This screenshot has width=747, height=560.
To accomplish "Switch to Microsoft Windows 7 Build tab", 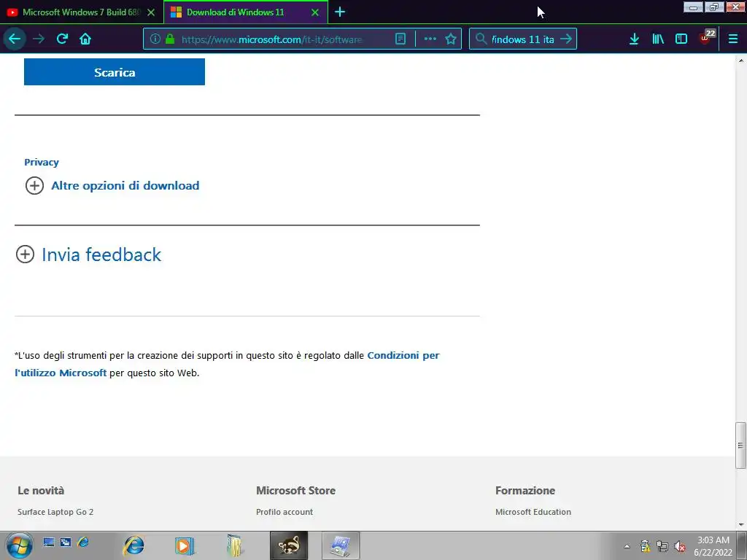I will pyautogui.click(x=82, y=12).
